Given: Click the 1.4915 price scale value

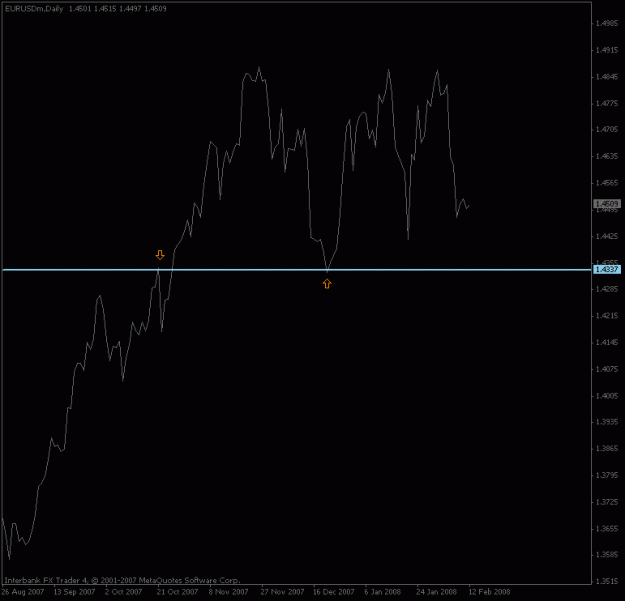Looking at the screenshot, I should (x=607, y=50).
